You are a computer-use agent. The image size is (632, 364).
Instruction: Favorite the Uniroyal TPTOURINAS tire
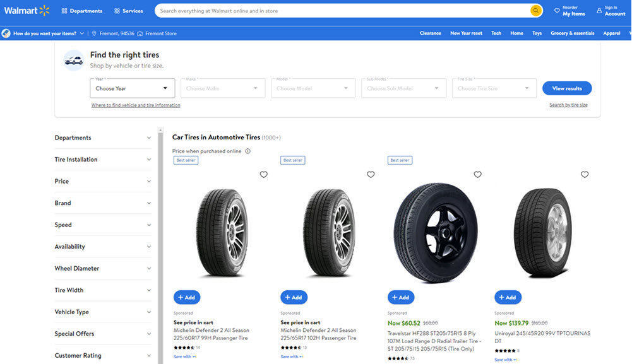(584, 174)
